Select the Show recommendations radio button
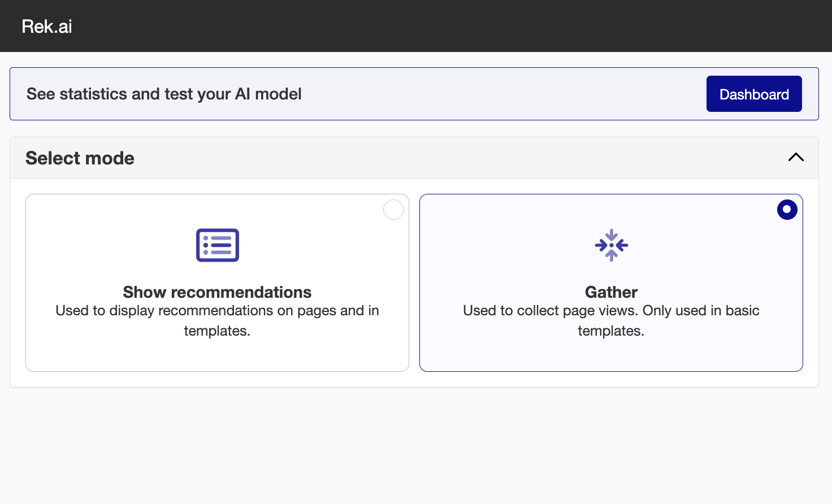 pos(393,210)
